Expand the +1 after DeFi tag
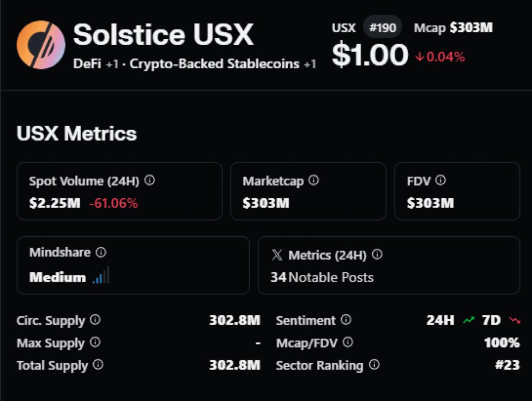 pos(113,64)
